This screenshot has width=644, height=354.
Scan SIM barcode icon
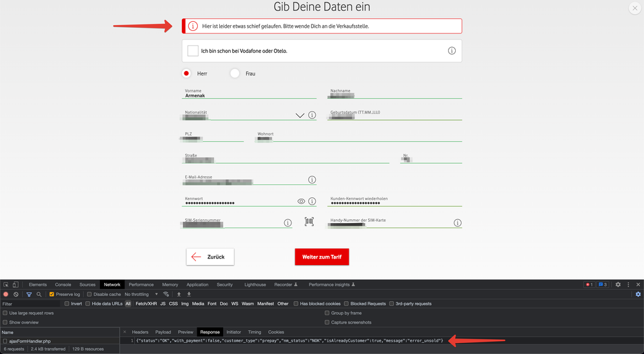coord(309,222)
